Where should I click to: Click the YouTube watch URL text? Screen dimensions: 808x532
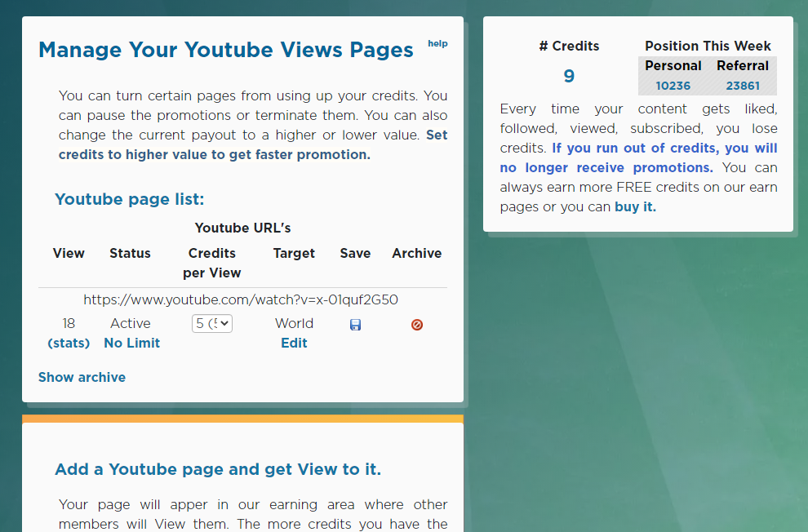tap(241, 300)
